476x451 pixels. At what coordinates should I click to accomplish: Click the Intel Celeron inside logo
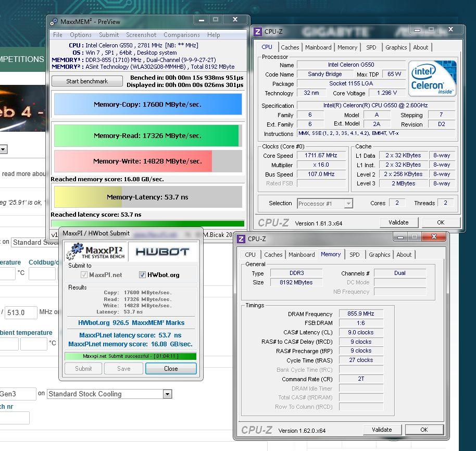432,79
